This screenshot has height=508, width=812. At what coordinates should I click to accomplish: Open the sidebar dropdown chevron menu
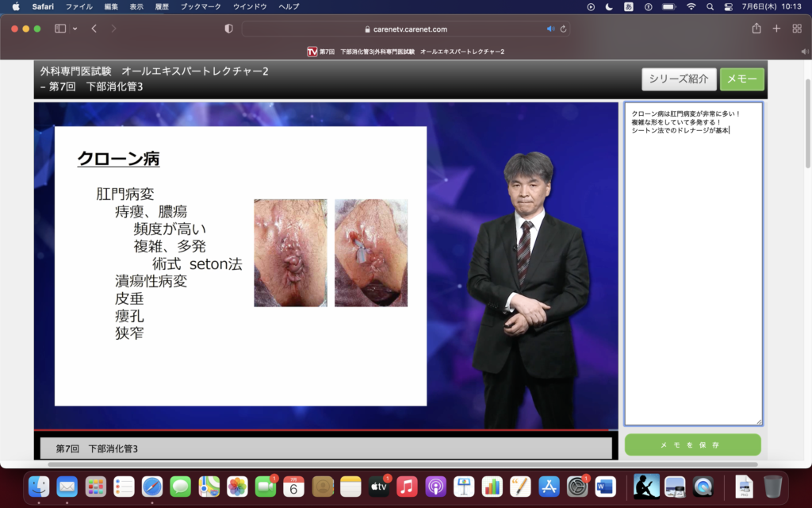pos(75,29)
